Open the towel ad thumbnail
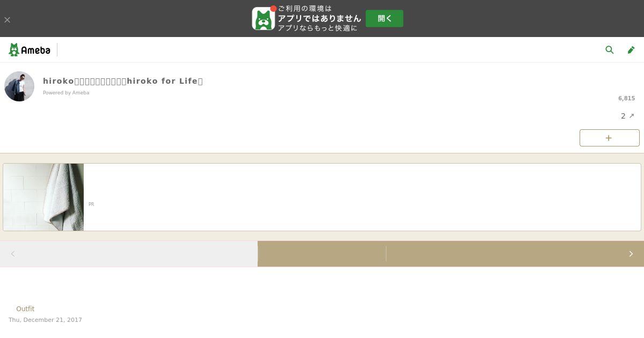The height and width of the screenshot is (338, 644). [43, 197]
